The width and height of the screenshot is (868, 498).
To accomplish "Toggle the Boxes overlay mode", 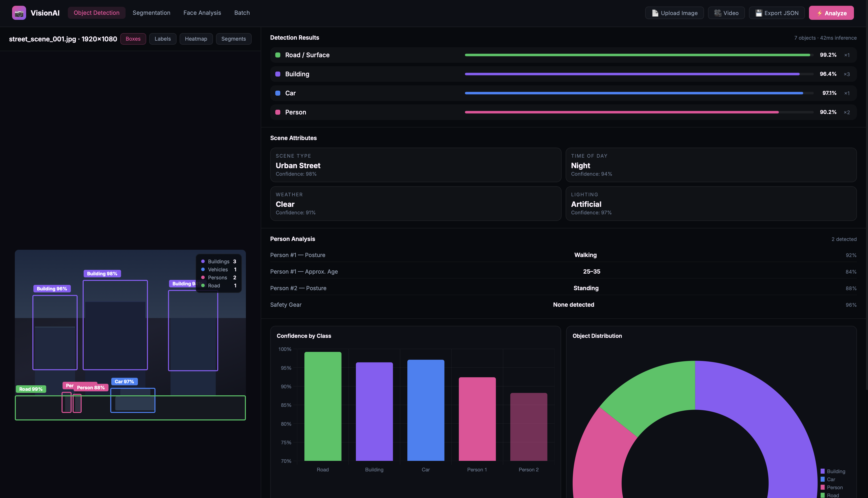I will click(x=133, y=39).
